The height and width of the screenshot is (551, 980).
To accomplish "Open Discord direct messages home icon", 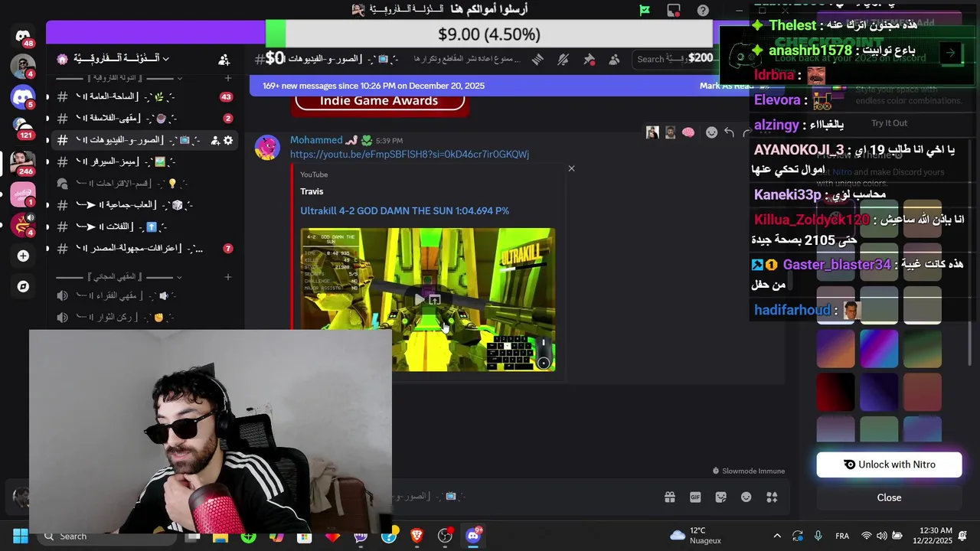I will pos(23,36).
